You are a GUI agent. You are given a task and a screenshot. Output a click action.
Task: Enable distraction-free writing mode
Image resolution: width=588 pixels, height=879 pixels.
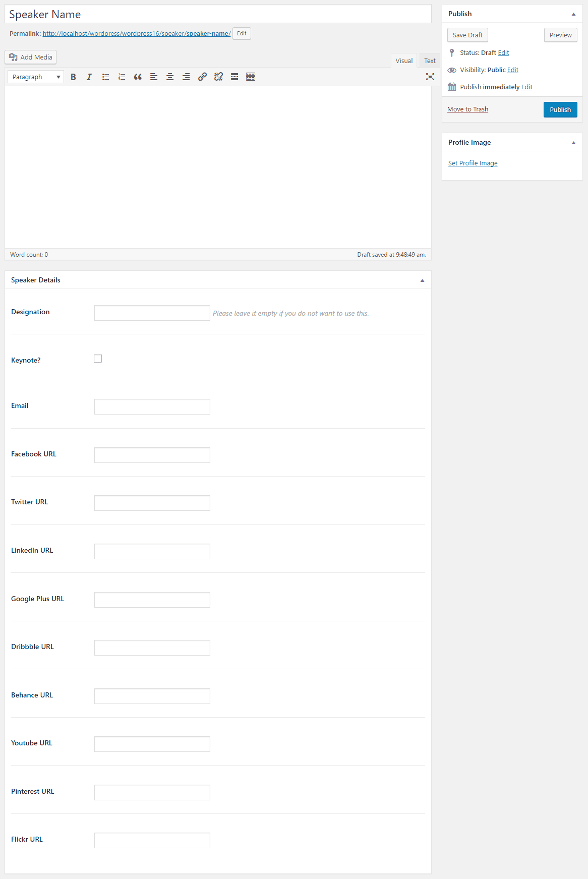(430, 77)
